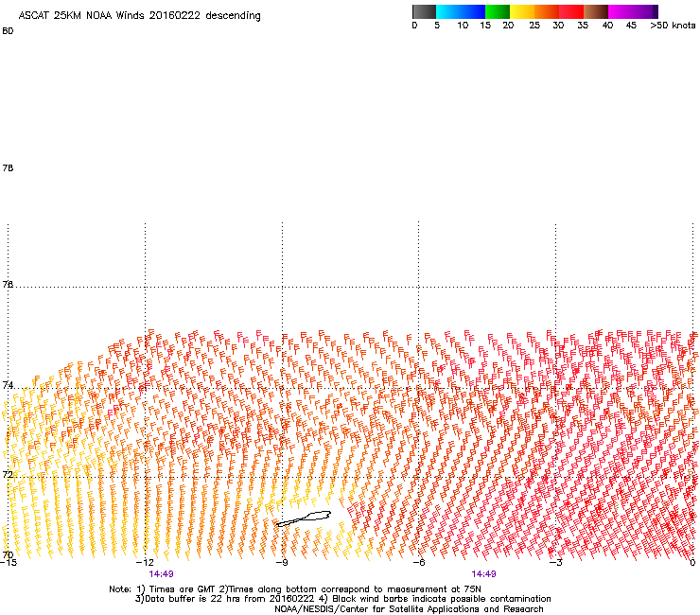The height and width of the screenshot is (615, 700).
Task: Select the yellow segment of the color bar
Action: click(x=522, y=11)
